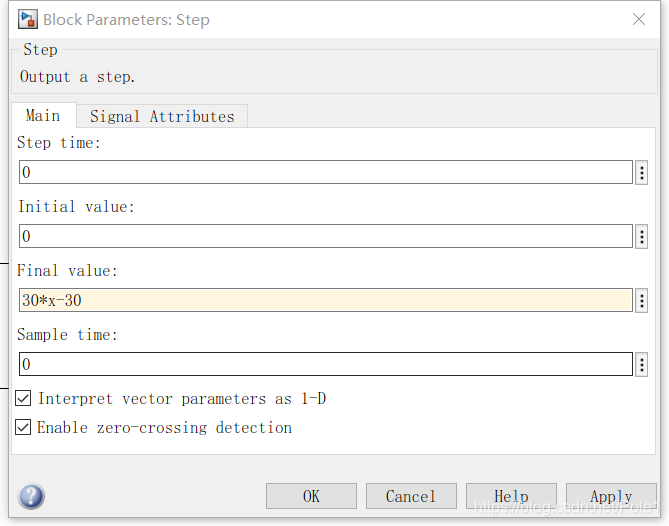Click the Cancel button
Screen dimensions: 669x526
411,496
